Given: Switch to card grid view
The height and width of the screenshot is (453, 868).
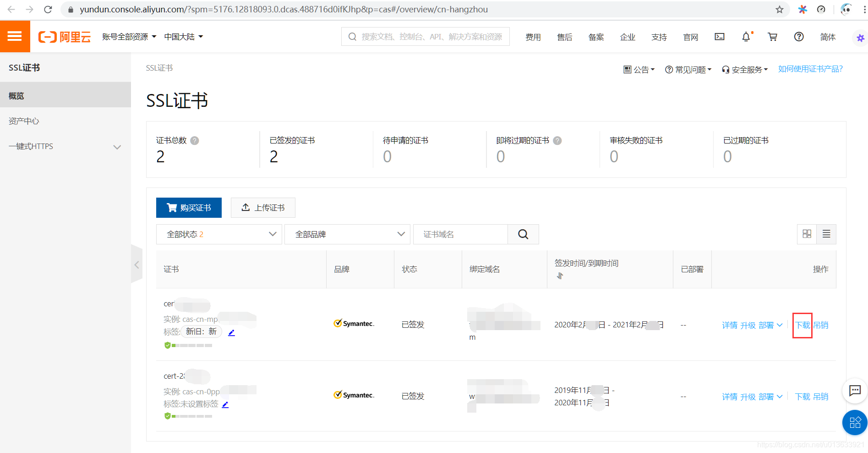Looking at the screenshot, I should tap(807, 234).
